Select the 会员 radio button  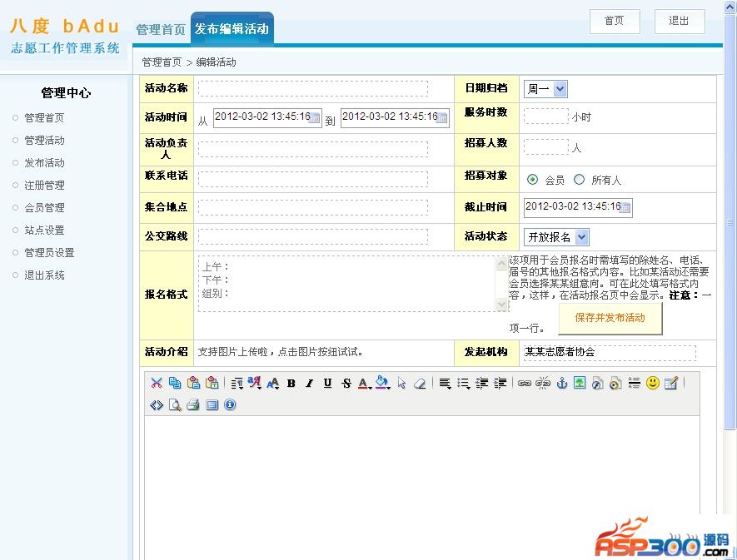[x=533, y=180]
